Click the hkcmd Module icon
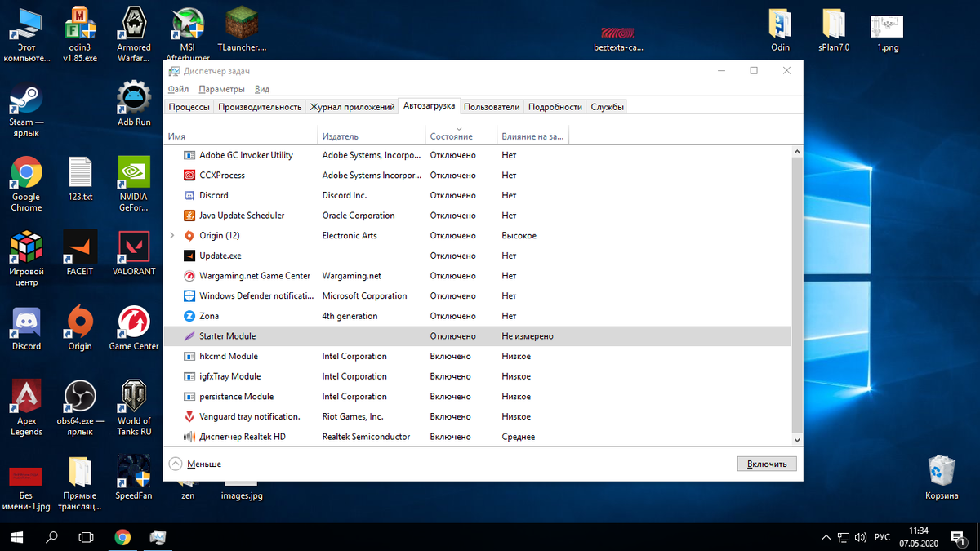 click(189, 356)
